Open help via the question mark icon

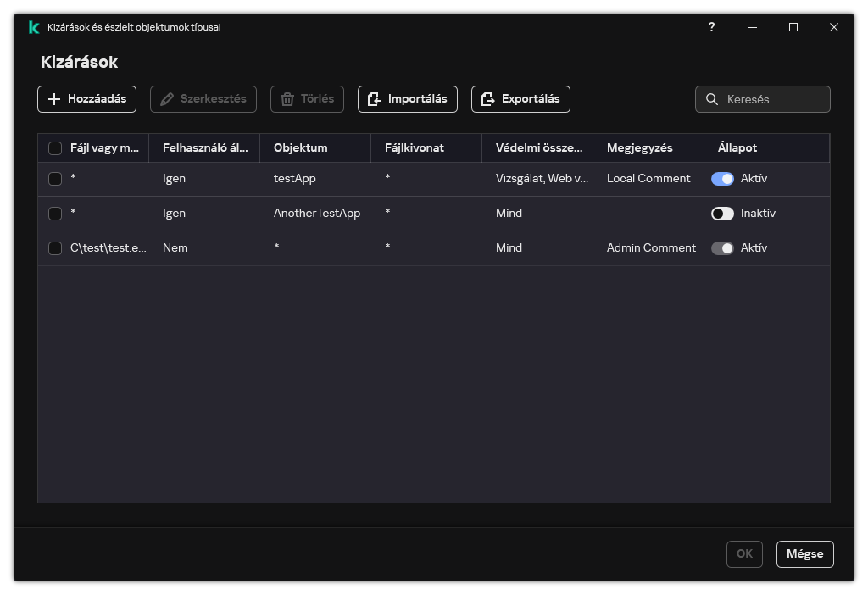(711, 27)
